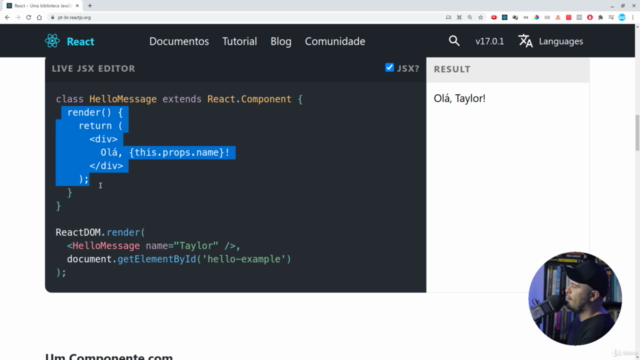
Task: Open Chrome three-dot menu
Action: pos(633,17)
